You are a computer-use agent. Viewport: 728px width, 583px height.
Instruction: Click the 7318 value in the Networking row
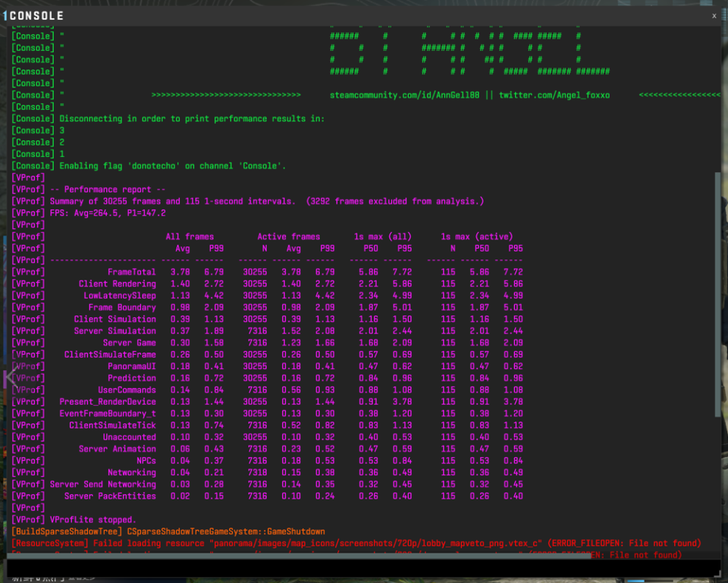pyautogui.click(x=257, y=472)
